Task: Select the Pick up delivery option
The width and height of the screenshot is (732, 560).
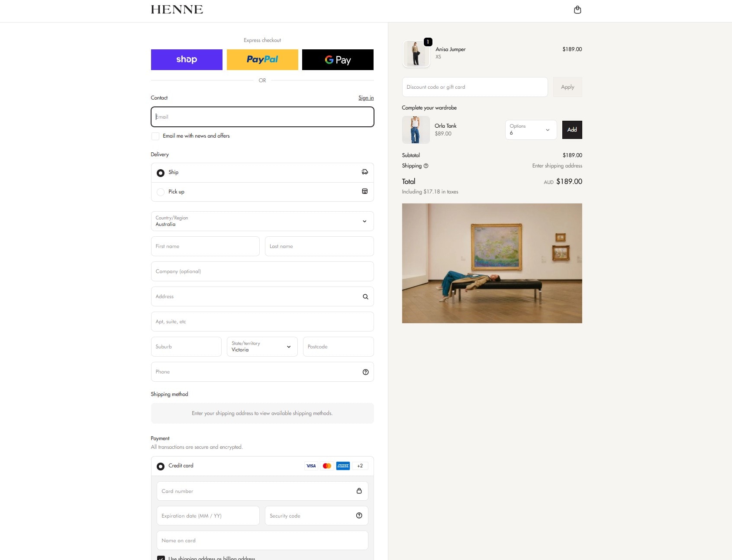Action: (x=161, y=192)
